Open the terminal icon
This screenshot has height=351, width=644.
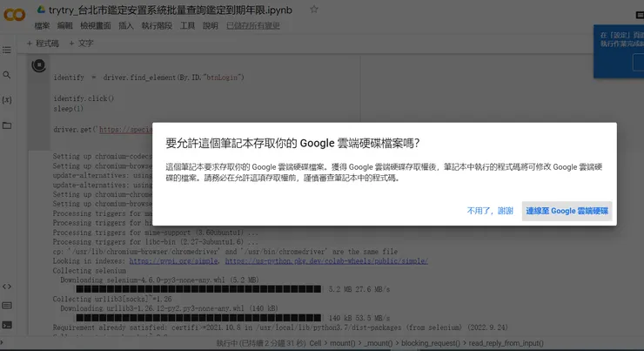[x=7, y=325]
